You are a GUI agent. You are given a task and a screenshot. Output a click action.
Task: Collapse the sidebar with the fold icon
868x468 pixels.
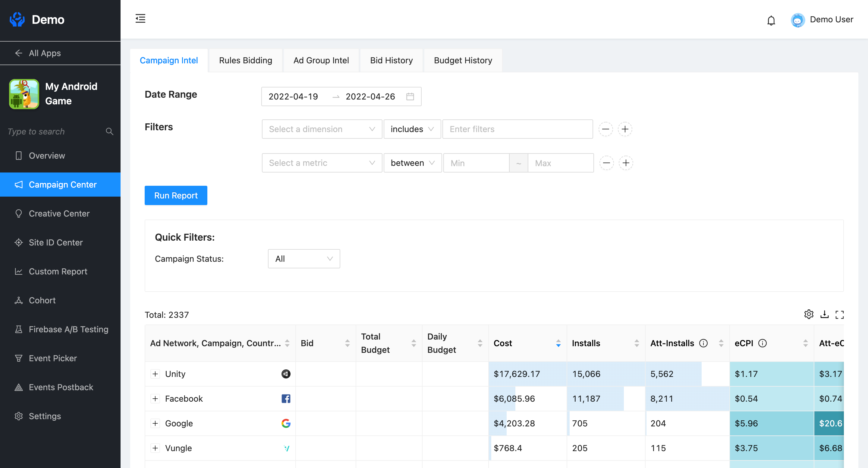pyautogui.click(x=140, y=19)
